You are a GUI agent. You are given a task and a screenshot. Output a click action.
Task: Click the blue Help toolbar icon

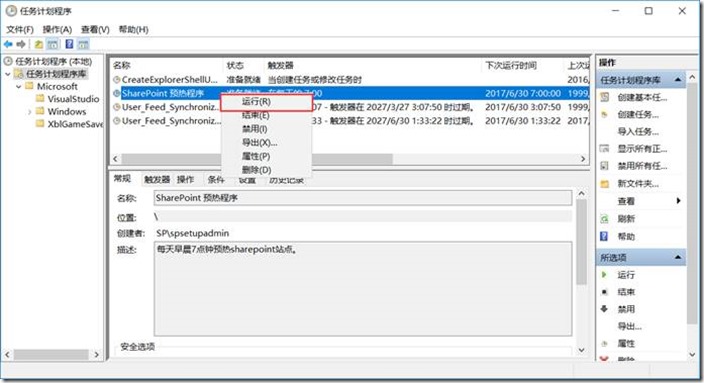point(69,44)
